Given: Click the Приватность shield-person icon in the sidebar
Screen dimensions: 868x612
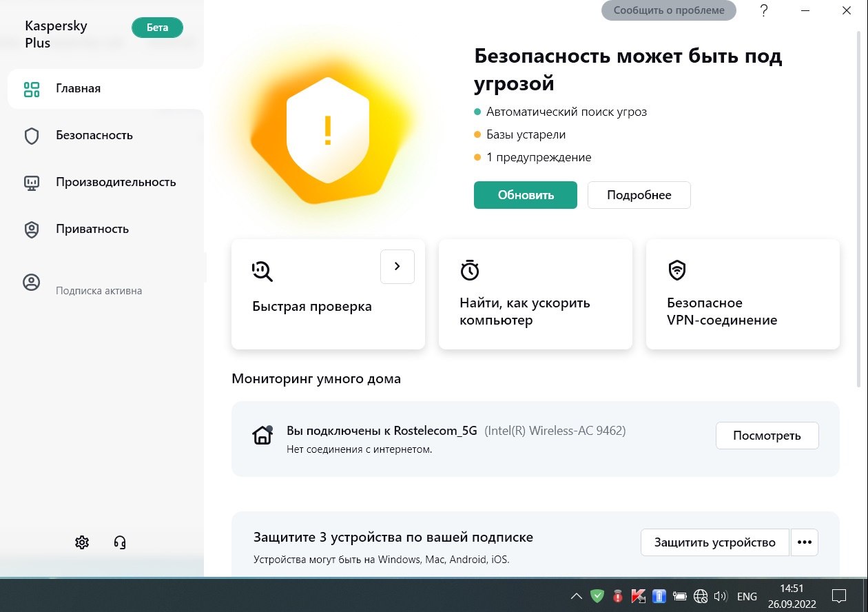Looking at the screenshot, I should click(32, 229).
